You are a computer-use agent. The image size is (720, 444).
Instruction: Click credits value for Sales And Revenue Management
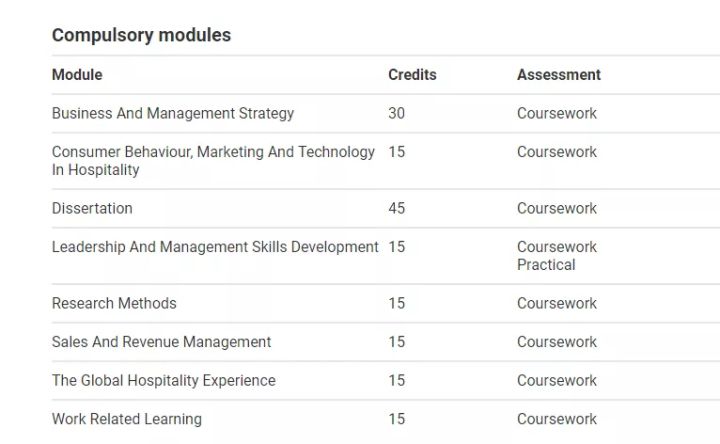pos(397,342)
